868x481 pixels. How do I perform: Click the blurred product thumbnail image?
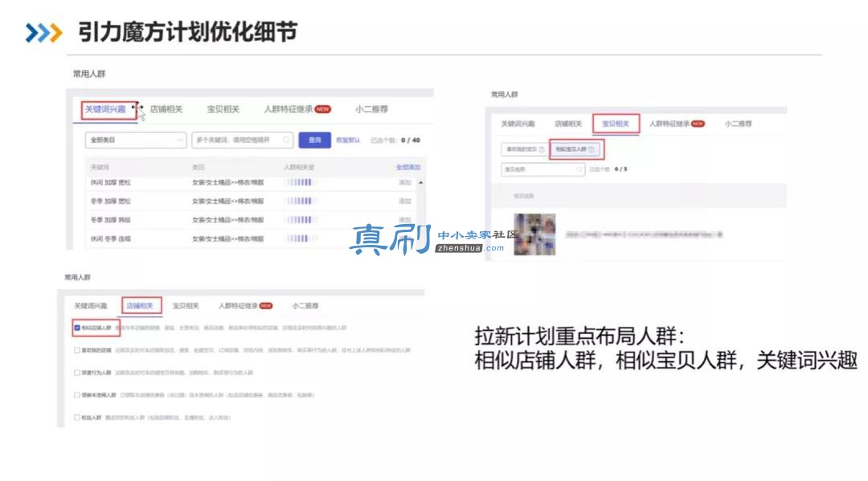point(534,234)
